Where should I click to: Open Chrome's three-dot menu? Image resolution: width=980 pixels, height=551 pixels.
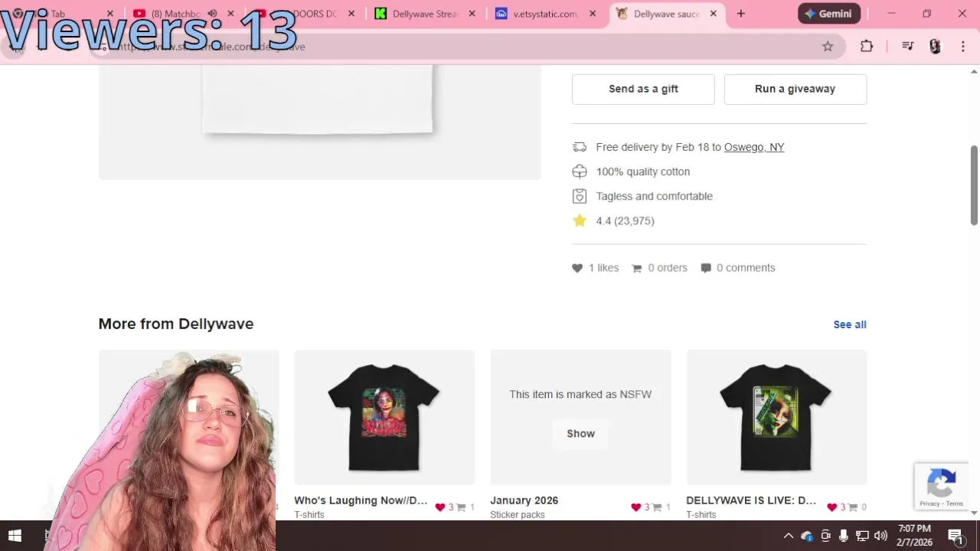[963, 47]
